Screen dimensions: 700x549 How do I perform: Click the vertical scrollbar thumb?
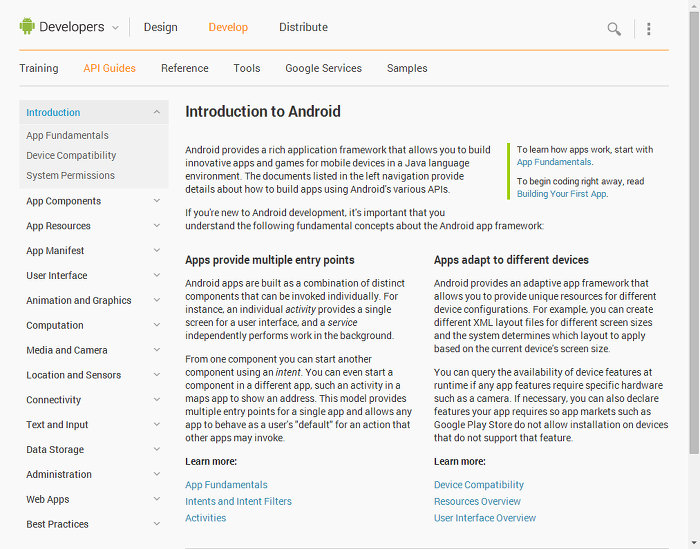pos(694,232)
